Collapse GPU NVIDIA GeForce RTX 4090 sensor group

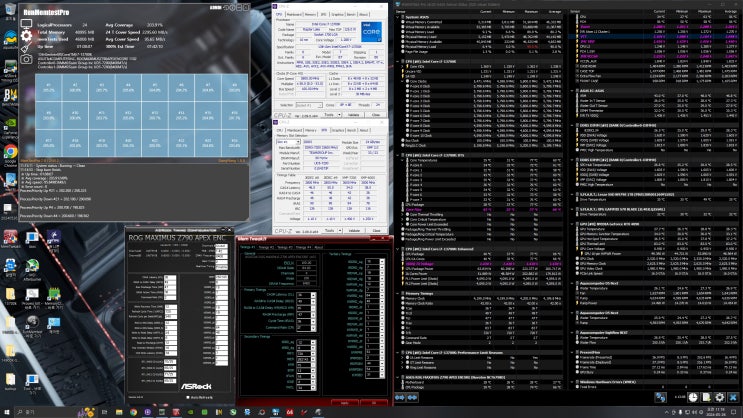[572, 224]
